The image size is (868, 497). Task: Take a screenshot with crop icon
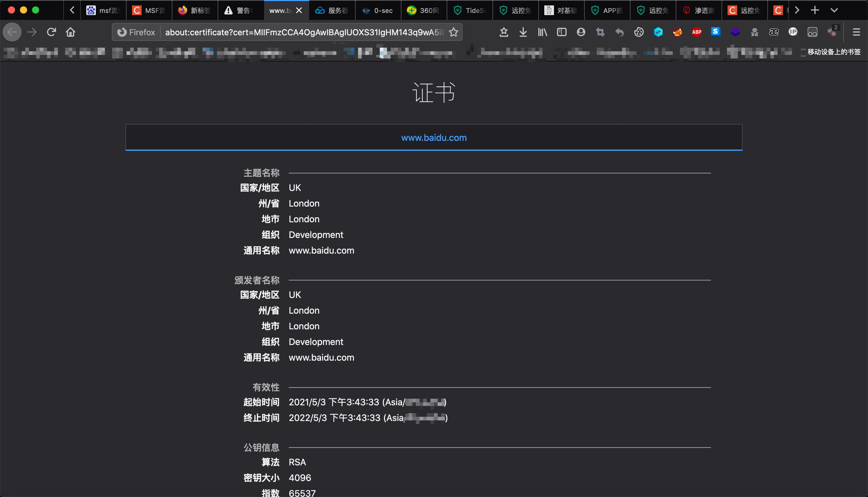600,32
